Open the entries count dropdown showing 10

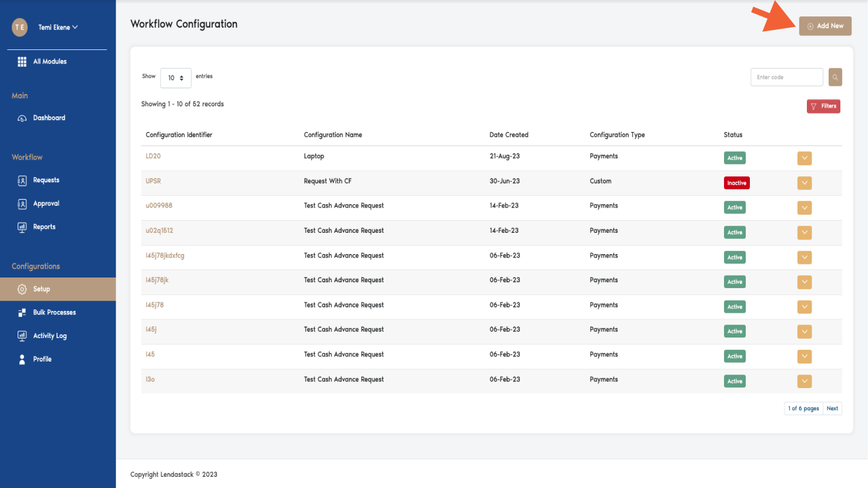tap(176, 77)
